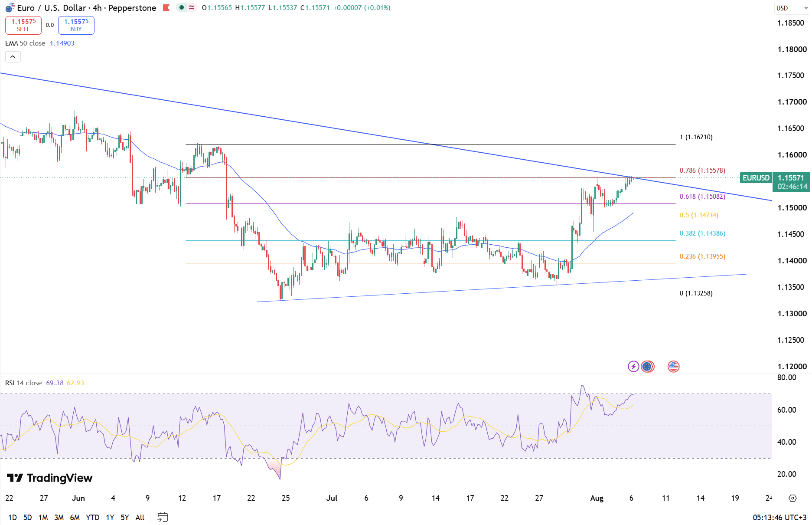Click the RSI value 69.38

(x=55, y=383)
